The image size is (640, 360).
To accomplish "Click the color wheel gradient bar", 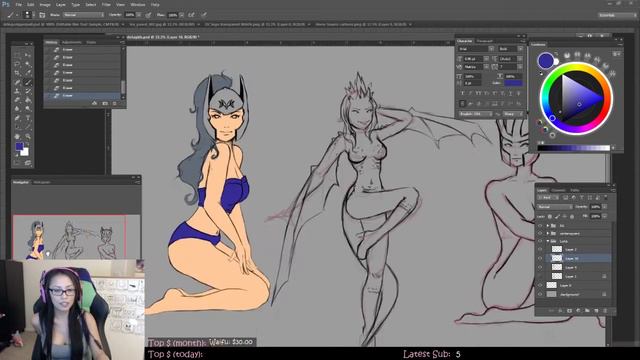I will pyautogui.click(x=573, y=148).
